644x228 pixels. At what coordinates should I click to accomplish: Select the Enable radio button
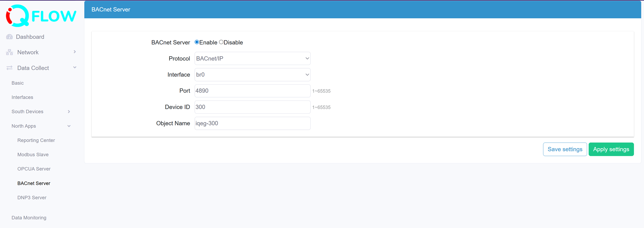tap(197, 42)
